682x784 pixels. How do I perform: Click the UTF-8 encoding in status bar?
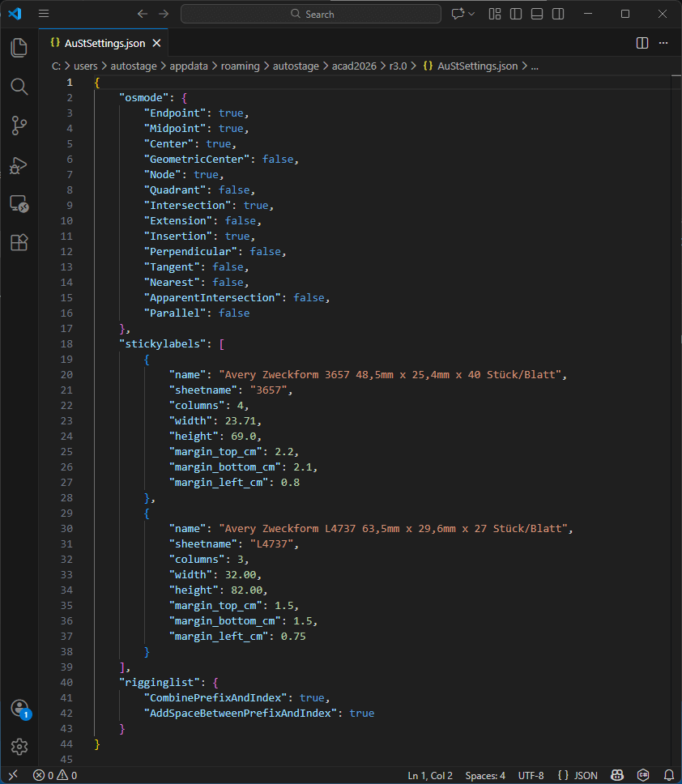pyautogui.click(x=531, y=775)
